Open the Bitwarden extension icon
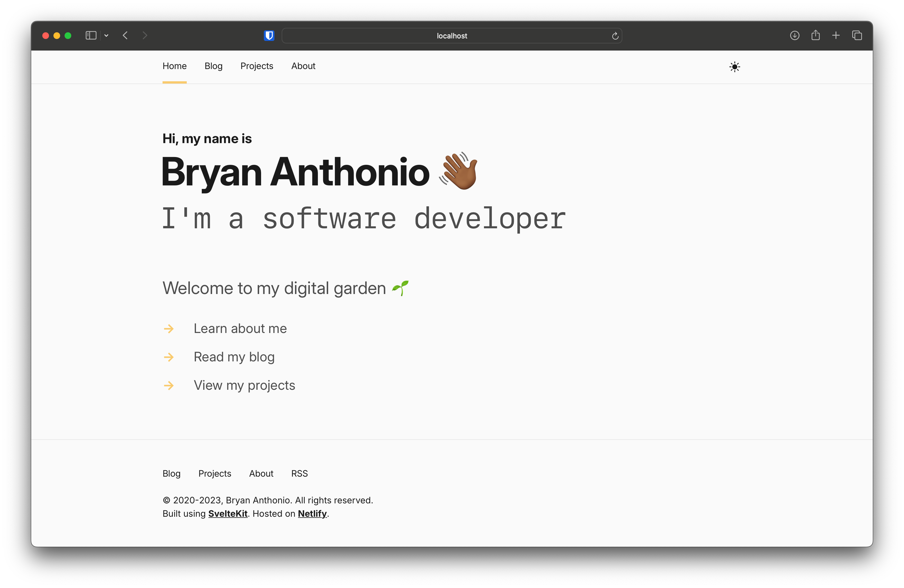This screenshot has height=588, width=904. click(269, 35)
